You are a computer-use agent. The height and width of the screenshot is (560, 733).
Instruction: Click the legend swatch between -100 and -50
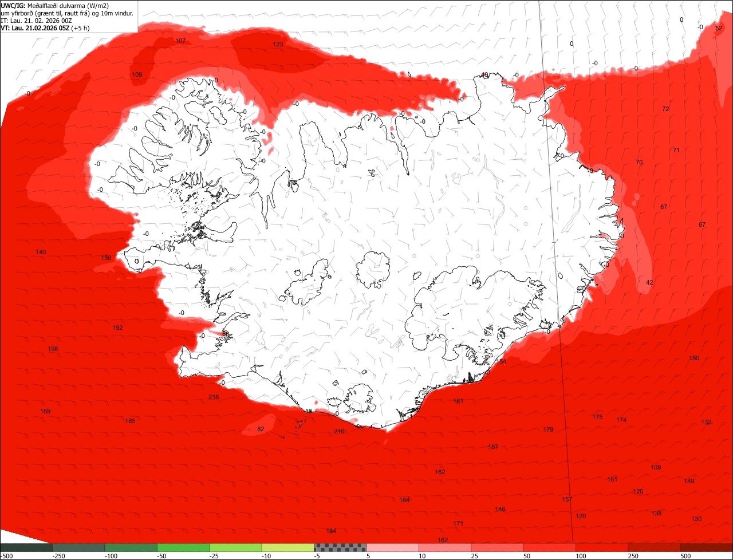tap(131, 547)
